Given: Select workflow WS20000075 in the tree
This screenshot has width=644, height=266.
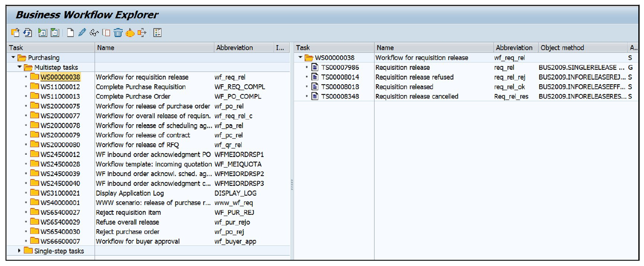Looking at the screenshot, I should pos(60,106).
